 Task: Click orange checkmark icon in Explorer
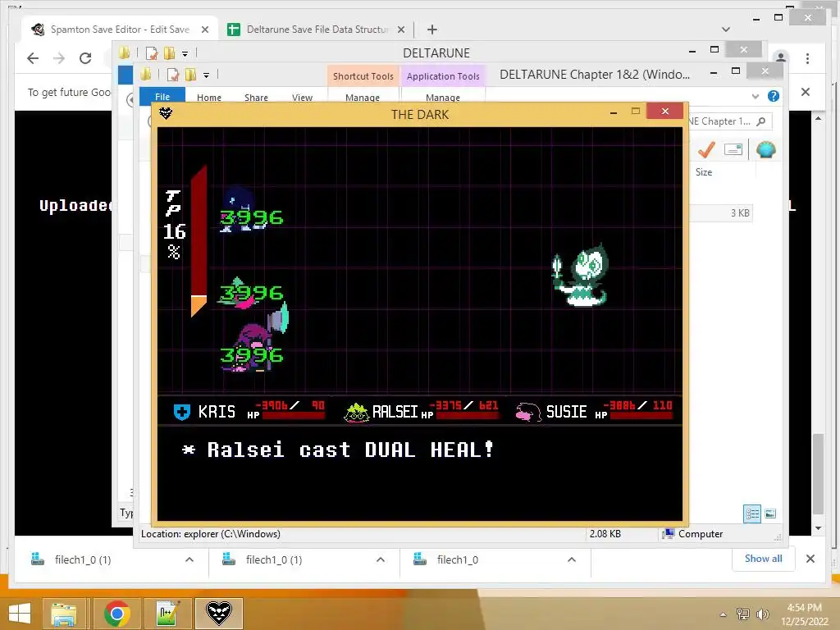click(706, 150)
